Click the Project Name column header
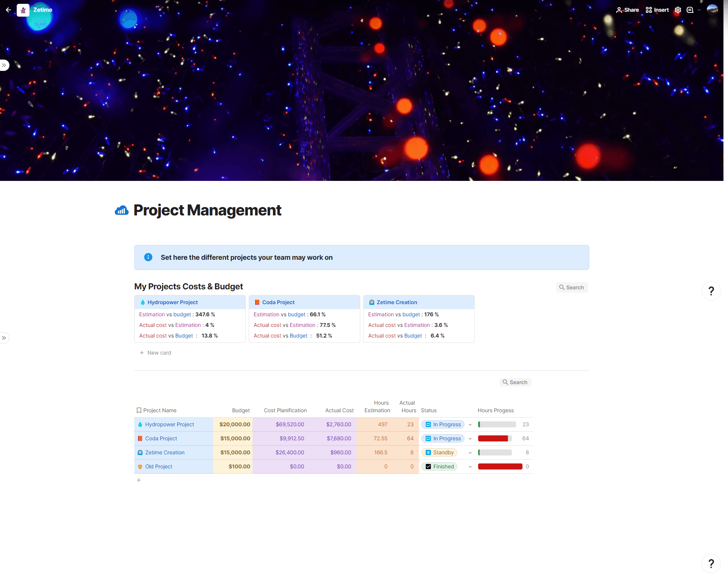Viewport: 728px width, 581px height. tap(160, 410)
